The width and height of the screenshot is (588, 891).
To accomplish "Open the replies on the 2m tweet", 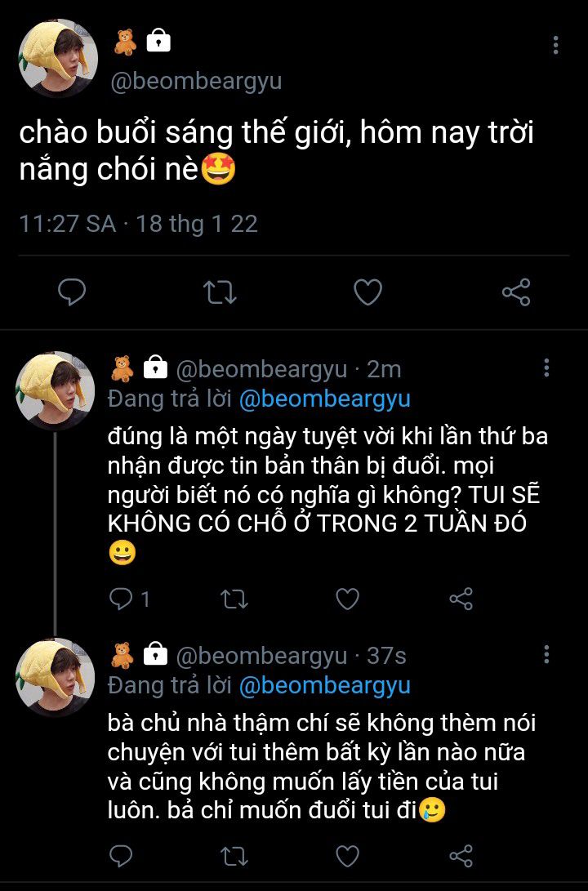I will click(x=129, y=599).
